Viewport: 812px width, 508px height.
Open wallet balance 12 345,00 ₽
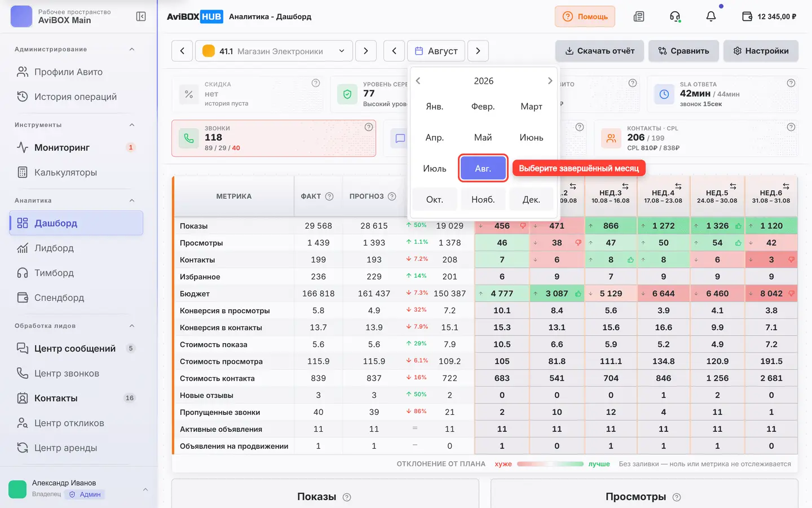point(769,16)
